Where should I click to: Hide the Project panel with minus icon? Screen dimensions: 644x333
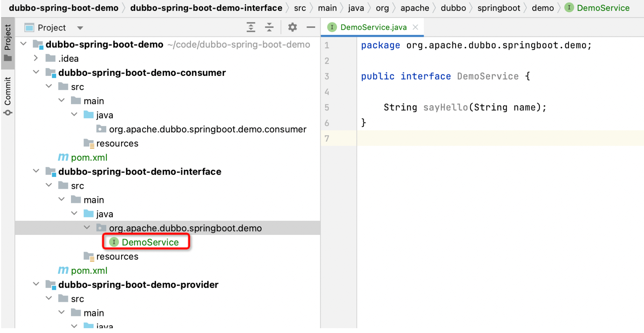(311, 27)
